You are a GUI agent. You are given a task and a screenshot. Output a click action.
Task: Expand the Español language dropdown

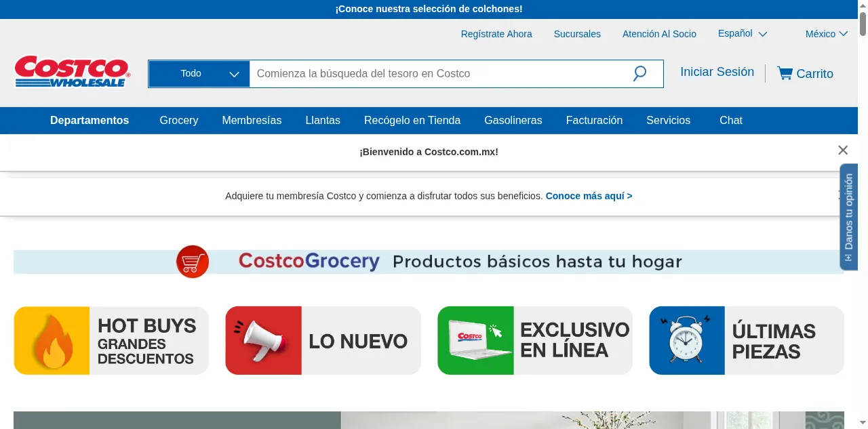tap(743, 33)
